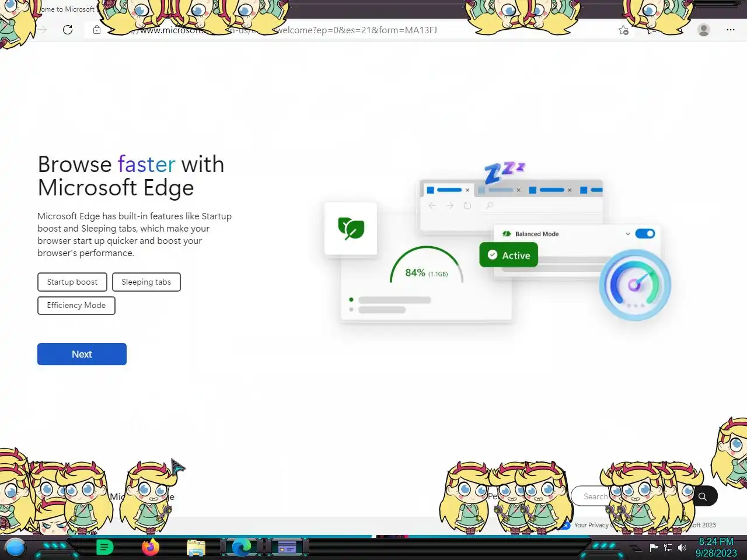Open the network tray icon

(x=668, y=547)
